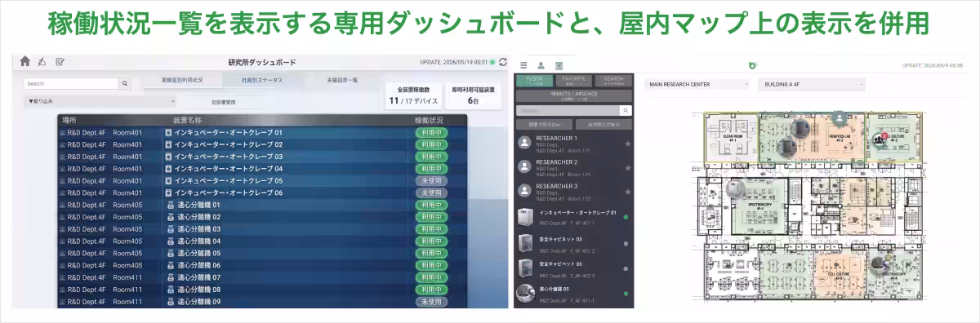Click device icon of 遠心分離機 02

pos(171,217)
